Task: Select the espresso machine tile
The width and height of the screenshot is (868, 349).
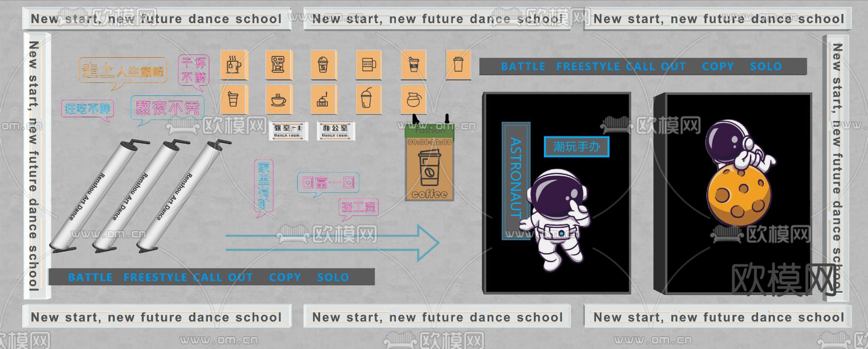Action: (x=278, y=65)
